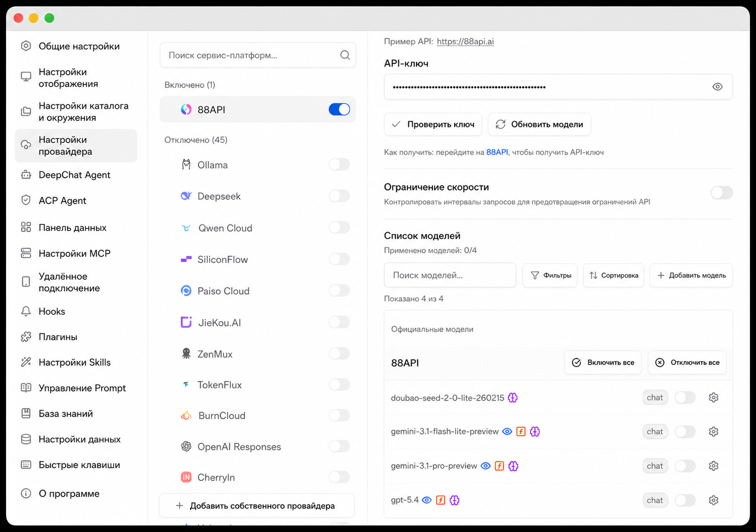Open Быстрые клавиши settings

(x=76, y=465)
